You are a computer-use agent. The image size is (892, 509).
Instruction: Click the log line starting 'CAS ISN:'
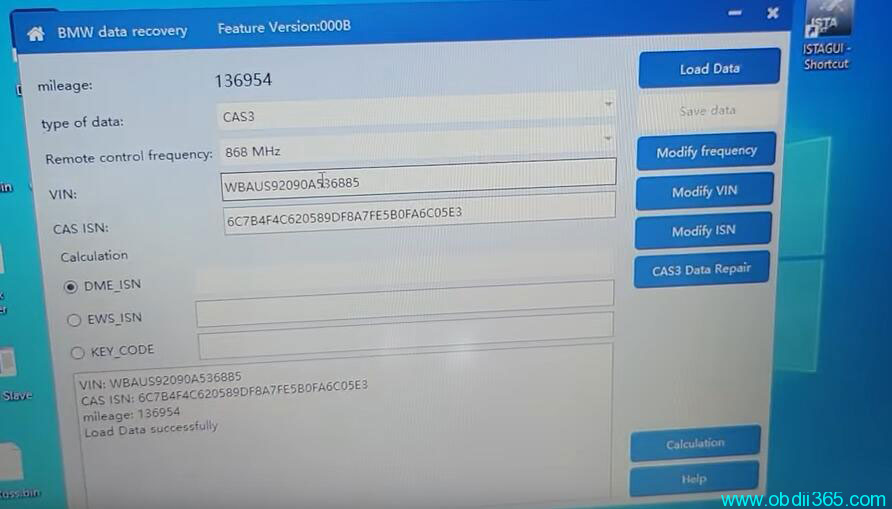[x=224, y=393]
